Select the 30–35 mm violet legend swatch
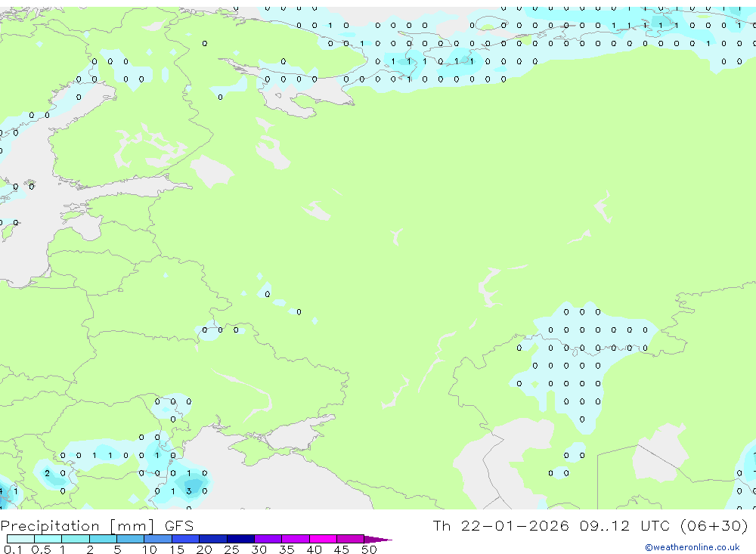The width and height of the screenshot is (756, 554). (x=268, y=539)
